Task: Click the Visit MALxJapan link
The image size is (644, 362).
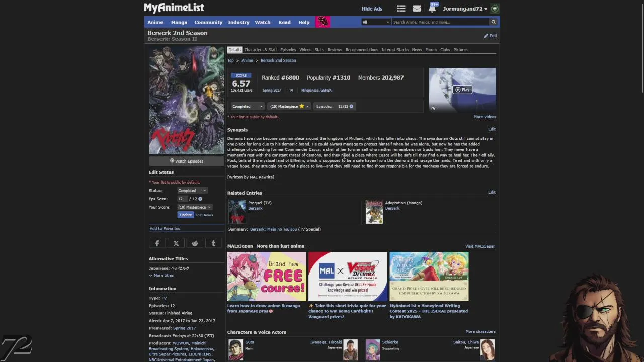Action: point(480,246)
